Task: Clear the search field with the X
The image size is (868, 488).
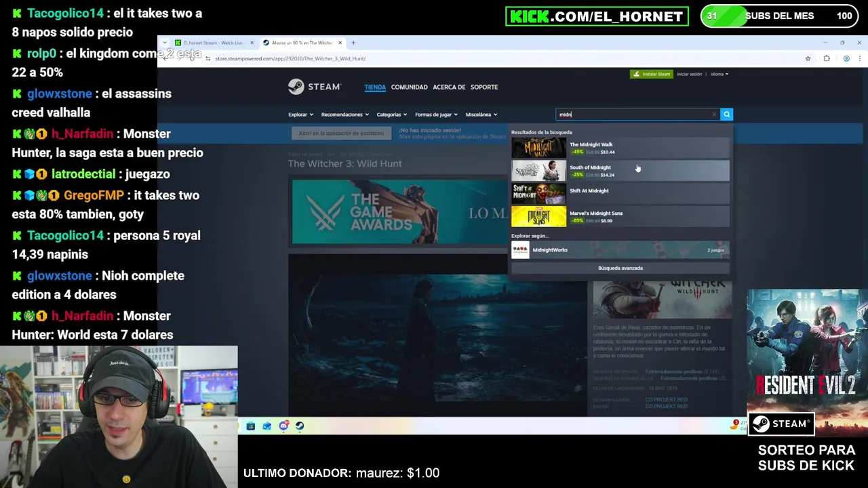Action: coord(713,115)
